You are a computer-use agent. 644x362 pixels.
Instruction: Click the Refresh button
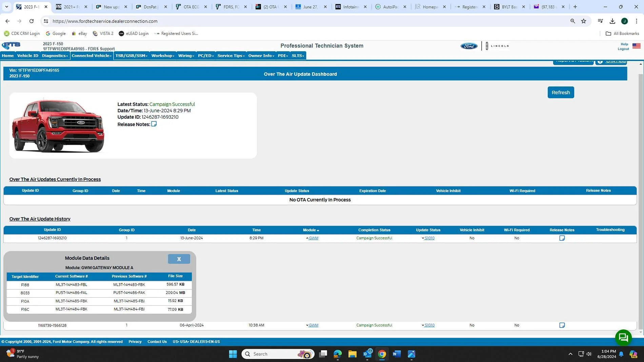click(561, 92)
